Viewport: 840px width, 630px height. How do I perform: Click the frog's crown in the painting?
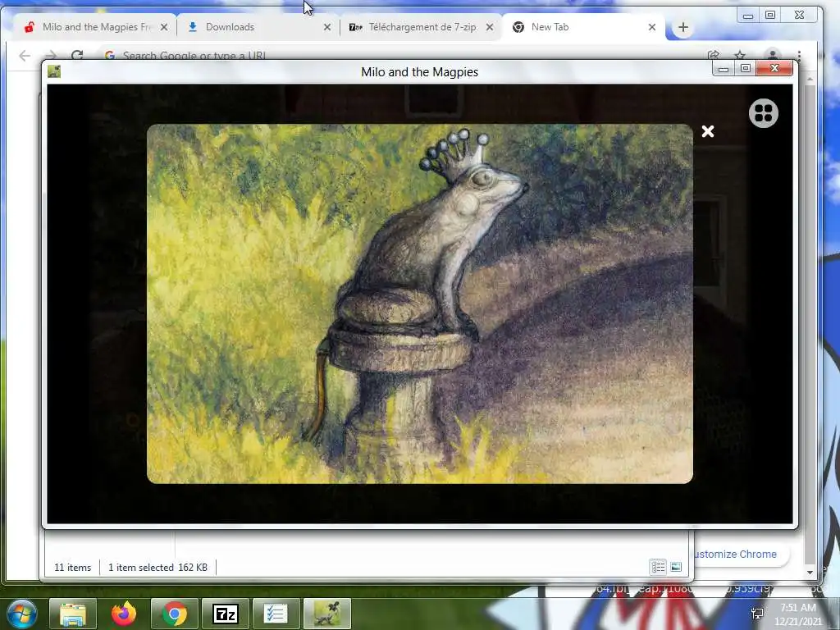(x=454, y=153)
